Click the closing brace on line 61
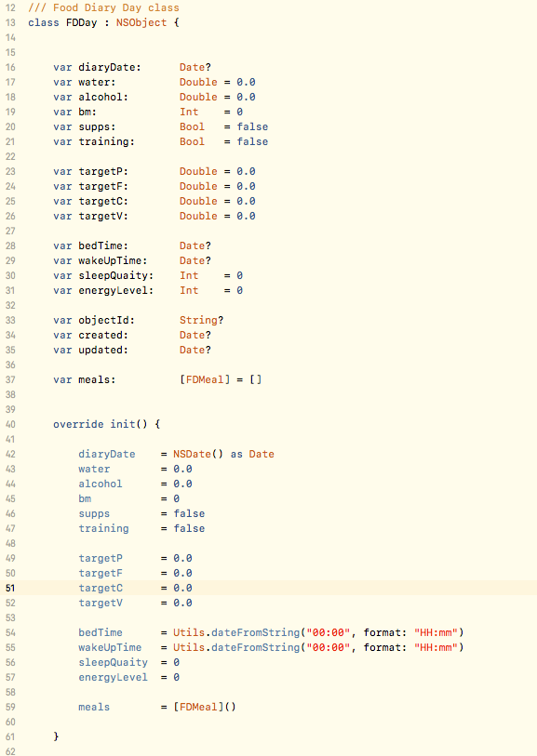537x756 pixels. pyautogui.click(x=56, y=736)
